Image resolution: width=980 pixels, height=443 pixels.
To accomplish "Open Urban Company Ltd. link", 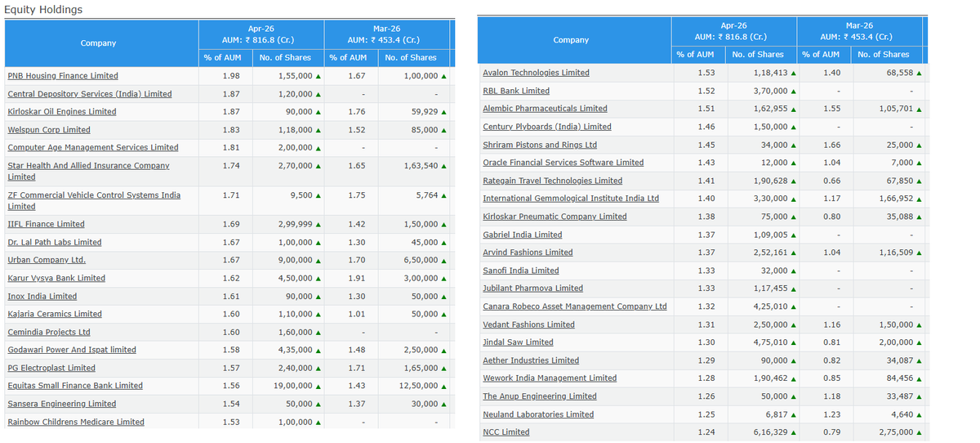I will coord(47,260).
